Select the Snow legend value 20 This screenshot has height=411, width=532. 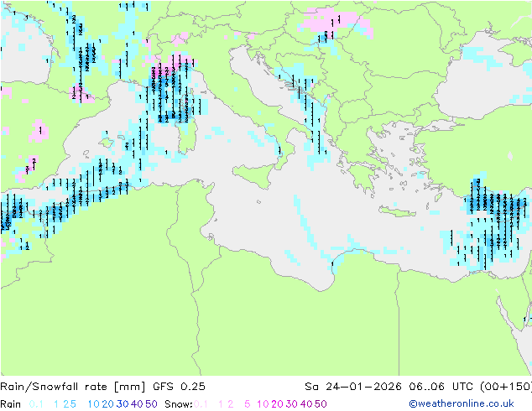click(x=277, y=404)
